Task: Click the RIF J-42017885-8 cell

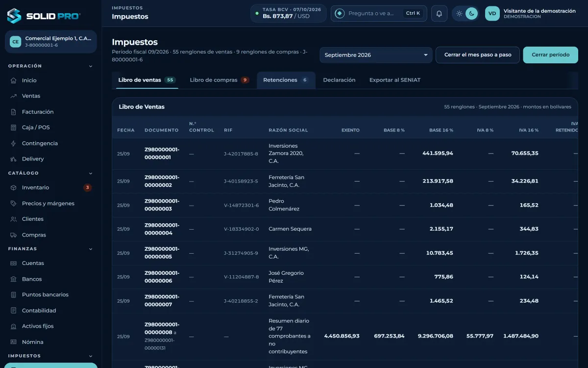Action: (241, 154)
